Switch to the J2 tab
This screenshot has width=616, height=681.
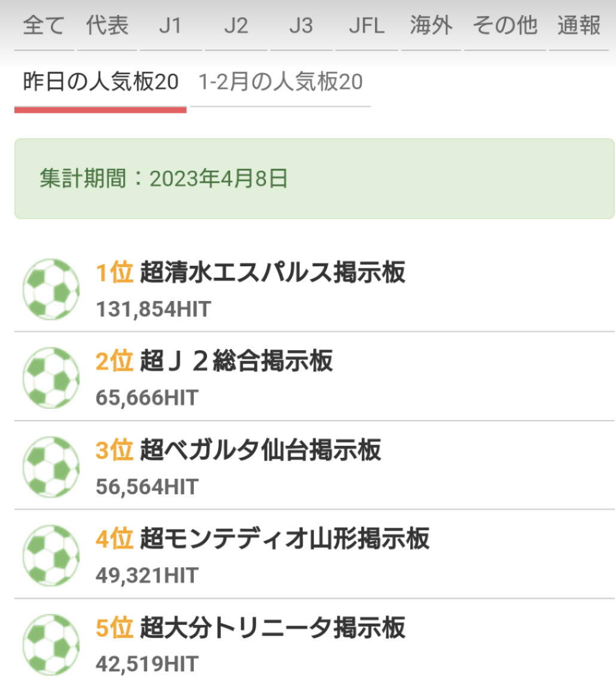pos(236,25)
